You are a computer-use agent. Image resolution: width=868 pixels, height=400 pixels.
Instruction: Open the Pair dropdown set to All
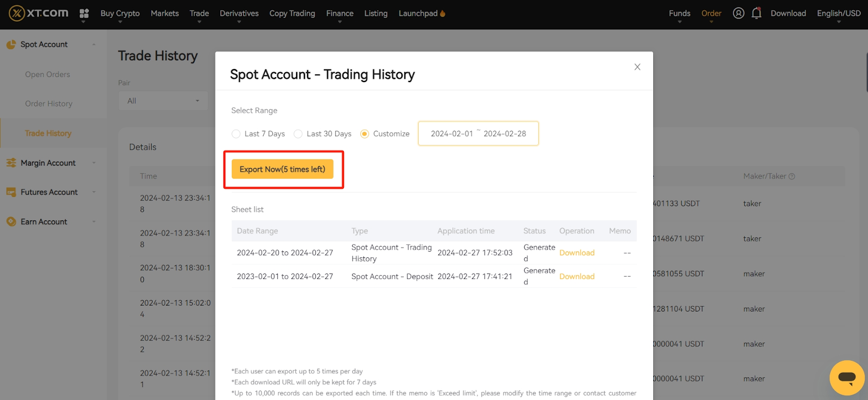pos(163,101)
